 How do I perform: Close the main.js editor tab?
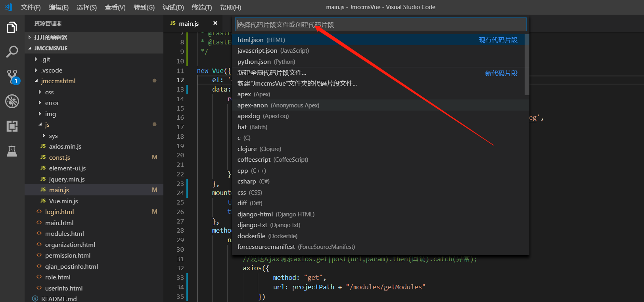(x=215, y=23)
